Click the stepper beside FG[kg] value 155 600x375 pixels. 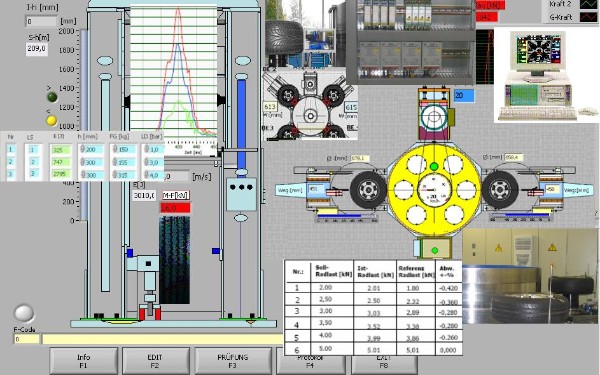click(114, 163)
